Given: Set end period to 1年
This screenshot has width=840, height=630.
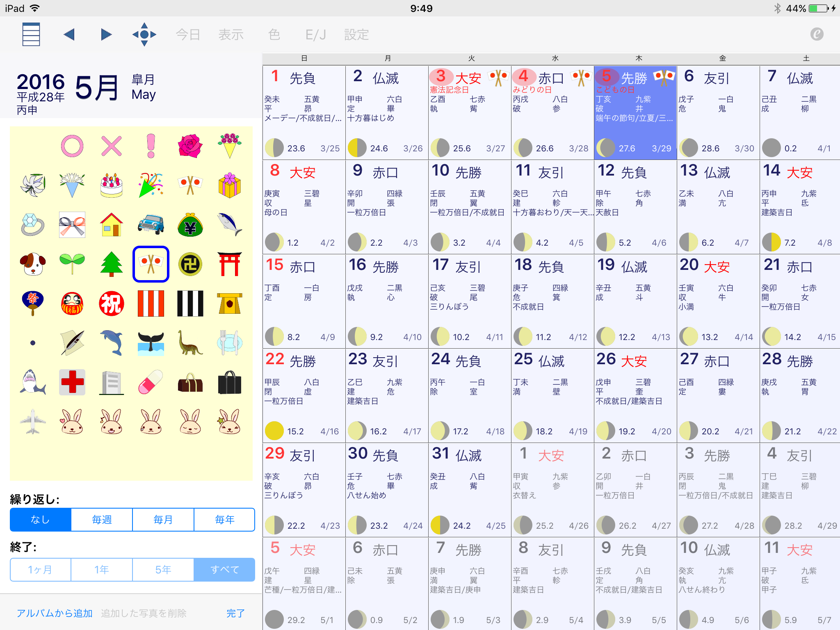Looking at the screenshot, I should click(102, 570).
